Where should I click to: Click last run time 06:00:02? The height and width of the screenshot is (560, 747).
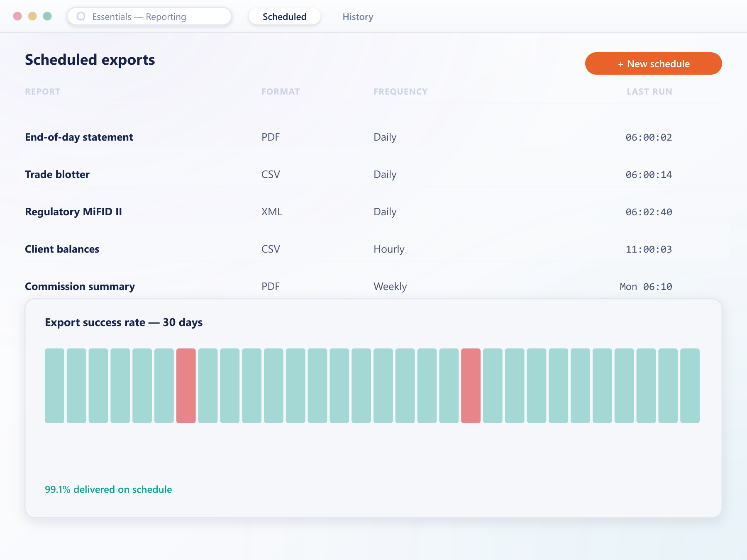(649, 137)
